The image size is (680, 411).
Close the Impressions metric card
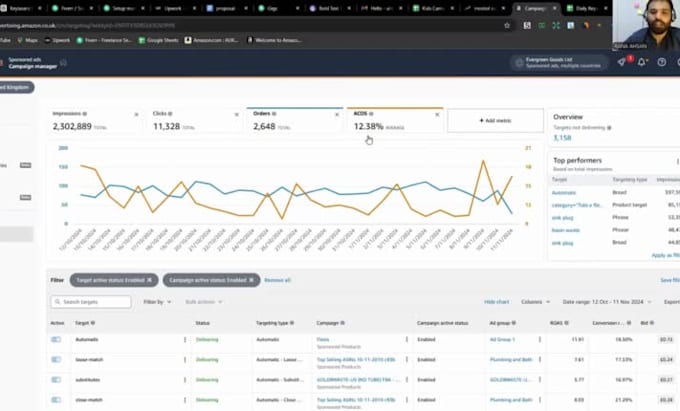pyautogui.click(x=136, y=114)
